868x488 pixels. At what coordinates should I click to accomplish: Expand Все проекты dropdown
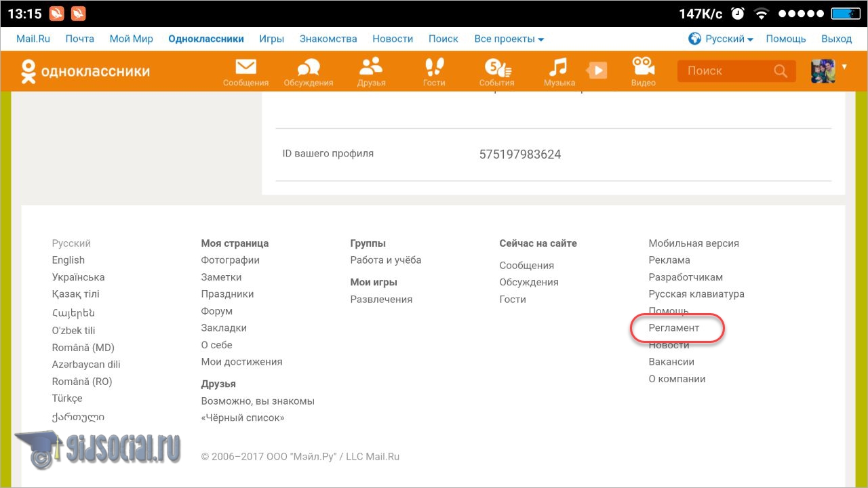pos(509,39)
